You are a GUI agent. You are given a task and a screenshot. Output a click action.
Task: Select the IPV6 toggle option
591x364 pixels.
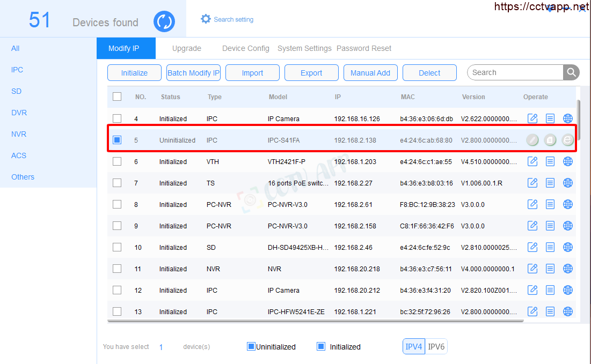pyautogui.click(x=436, y=346)
